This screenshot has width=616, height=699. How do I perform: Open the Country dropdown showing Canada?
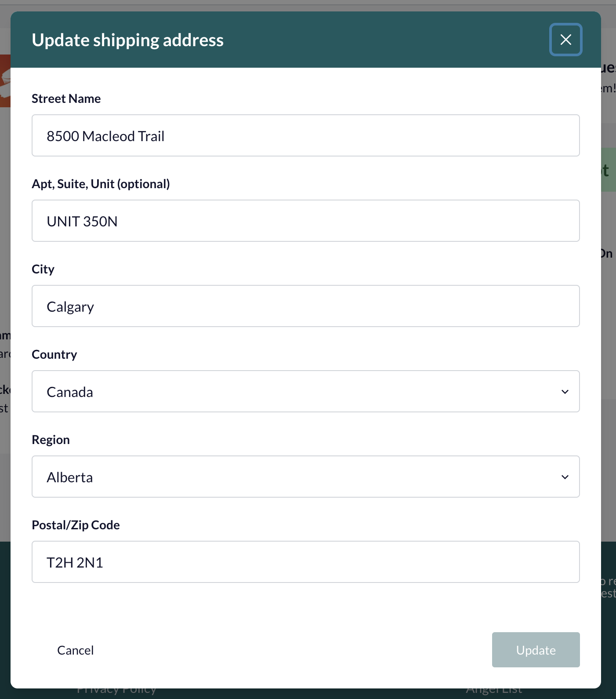[306, 391]
